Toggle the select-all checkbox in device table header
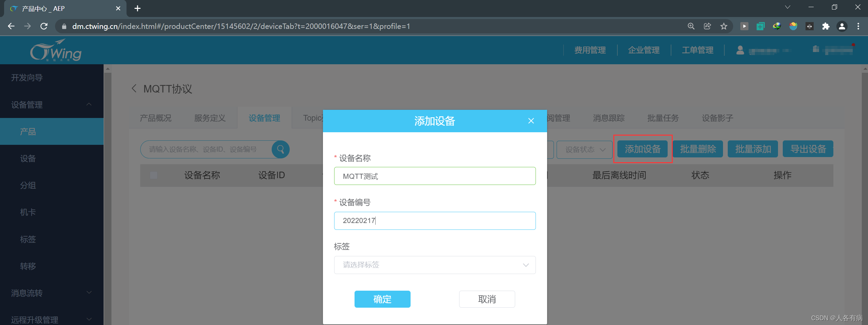Image resolution: width=868 pixels, height=325 pixels. 154,175
